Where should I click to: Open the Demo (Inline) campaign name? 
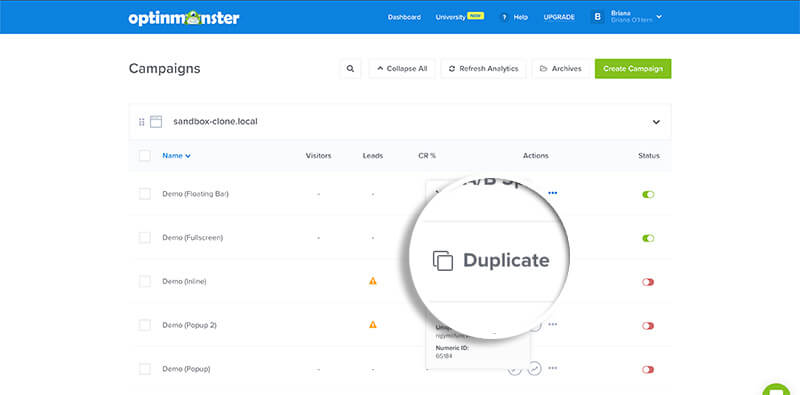point(184,281)
